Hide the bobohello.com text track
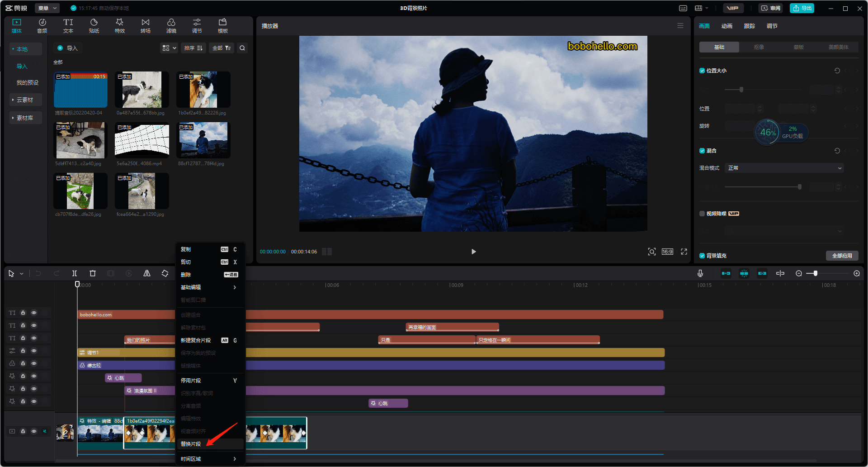This screenshot has height=467, width=868. tap(34, 313)
